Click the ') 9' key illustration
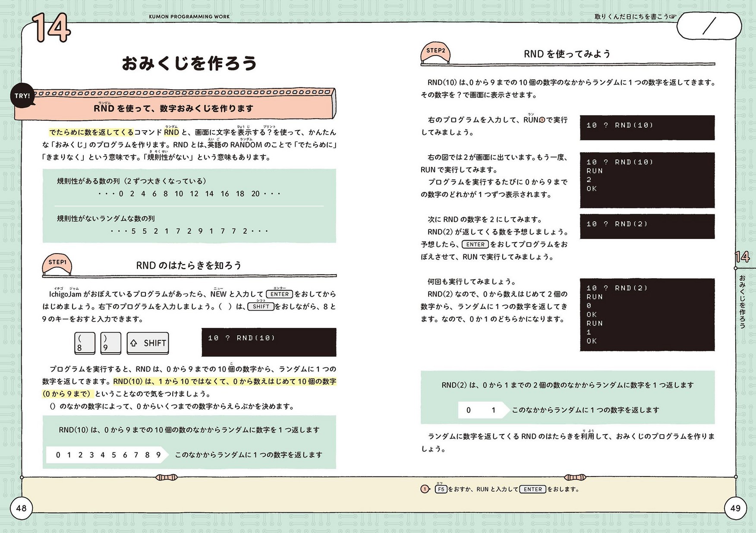 [x=110, y=343]
